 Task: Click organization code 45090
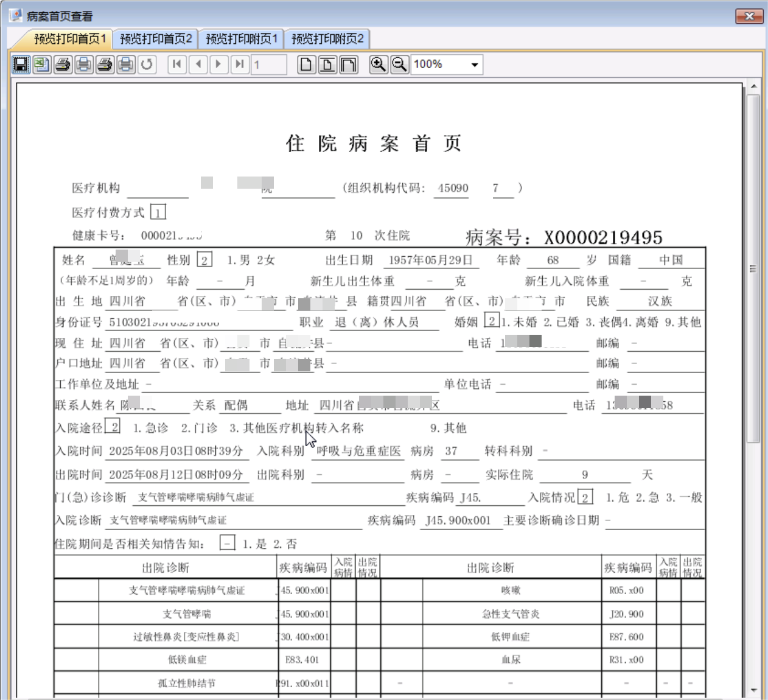coord(453,188)
